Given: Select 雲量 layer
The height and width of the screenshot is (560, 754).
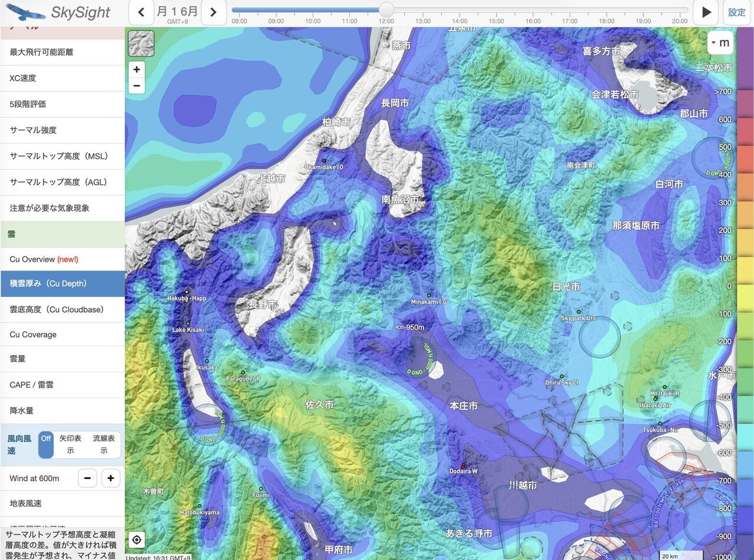Looking at the screenshot, I should click(62, 359).
